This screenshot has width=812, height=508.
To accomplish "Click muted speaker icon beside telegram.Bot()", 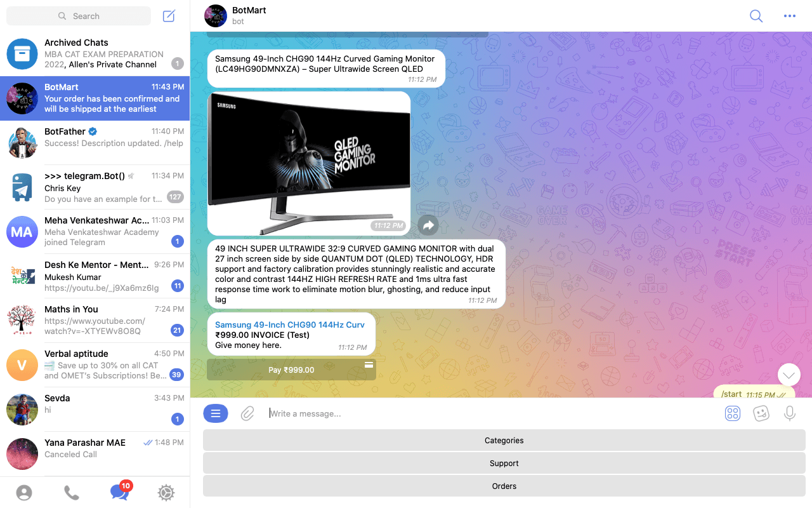I will click(x=131, y=176).
